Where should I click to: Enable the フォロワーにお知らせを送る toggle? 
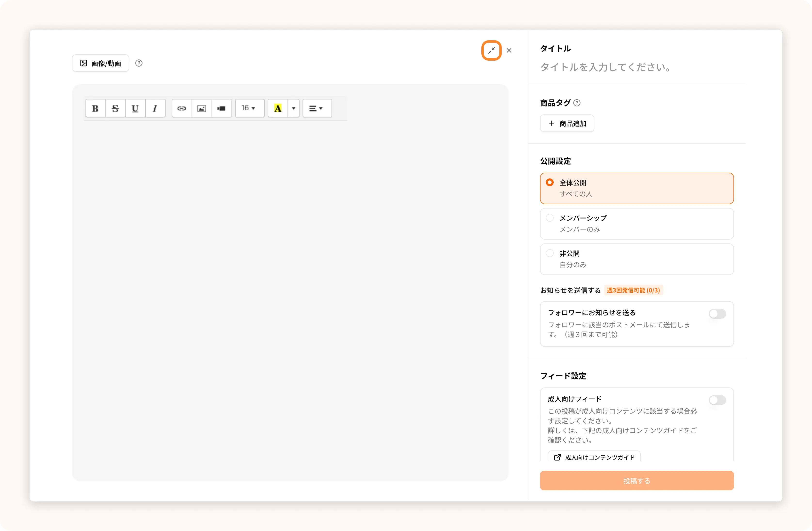point(717,314)
